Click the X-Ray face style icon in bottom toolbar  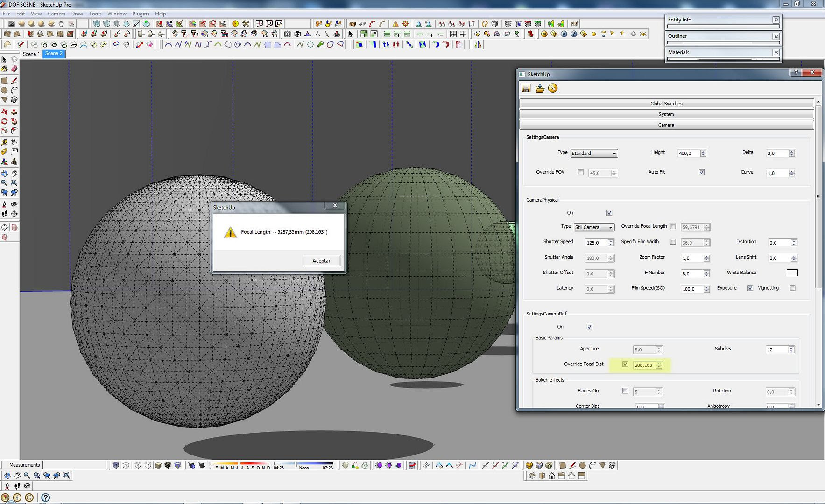click(x=115, y=465)
